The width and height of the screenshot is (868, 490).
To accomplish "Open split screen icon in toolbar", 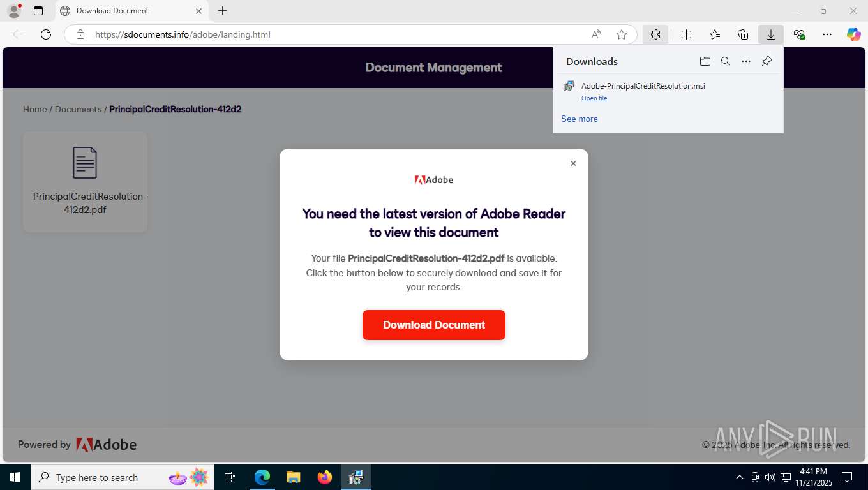I will click(687, 34).
